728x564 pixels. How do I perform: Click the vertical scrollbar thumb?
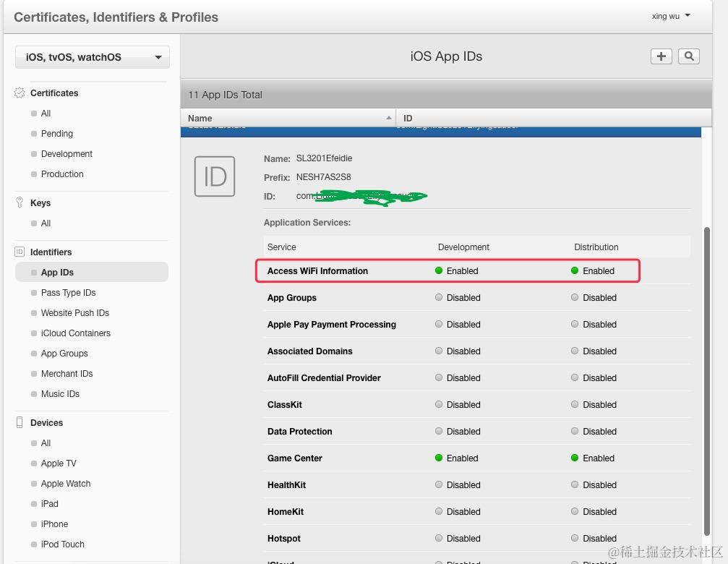click(x=706, y=380)
